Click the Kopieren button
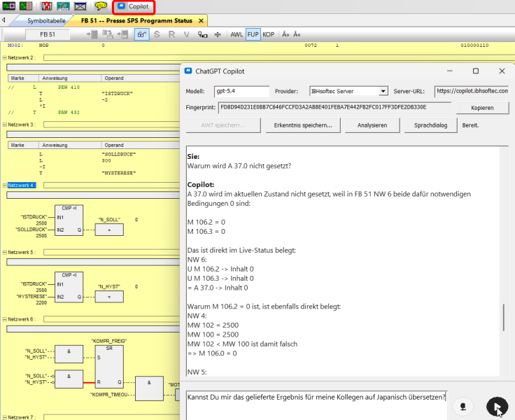Viewport: 515px width, 420px height. coord(482,108)
